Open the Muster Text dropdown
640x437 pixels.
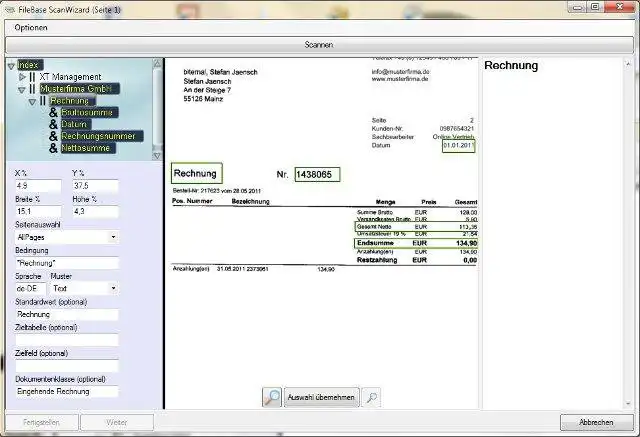(84, 288)
